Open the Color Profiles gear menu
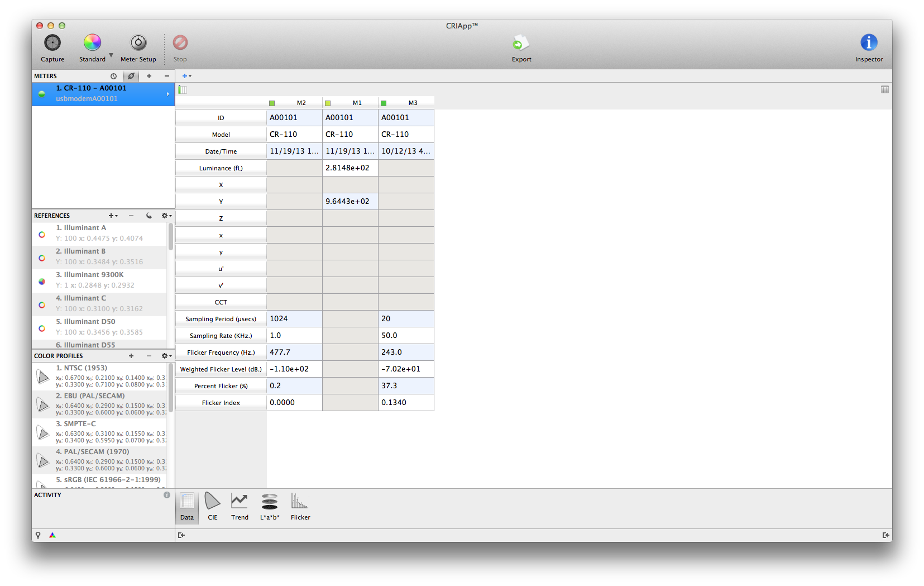The width and height of the screenshot is (924, 586). click(x=166, y=356)
